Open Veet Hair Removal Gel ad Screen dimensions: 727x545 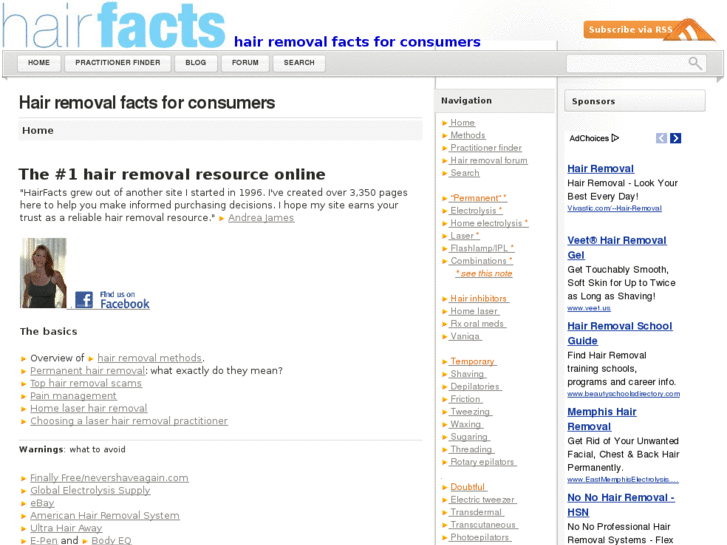pyautogui.click(x=617, y=247)
